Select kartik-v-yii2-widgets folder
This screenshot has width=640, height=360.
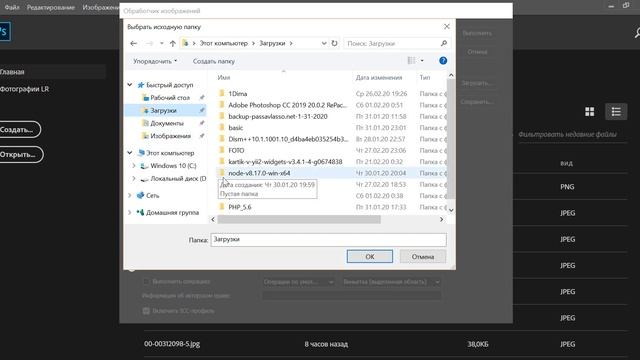click(x=285, y=162)
